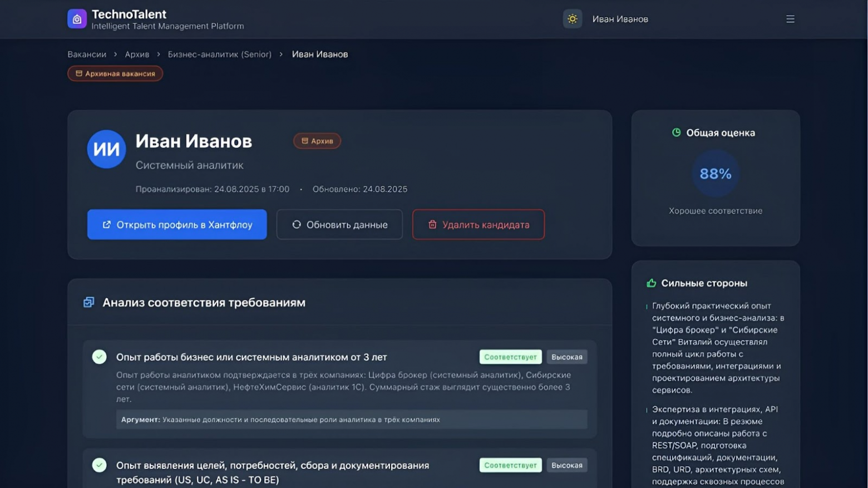The width and height of the screenshot is (868, 488).
Task: Expand the Высокая confidence badge
Action: point(566,356)
